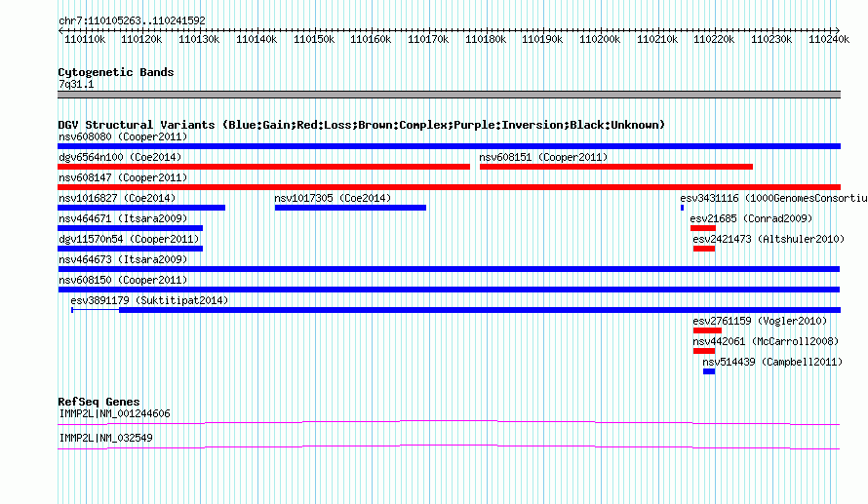Open the dgv6564n100 (Coe2014) label
868x504 pixels.
(120, 157)
